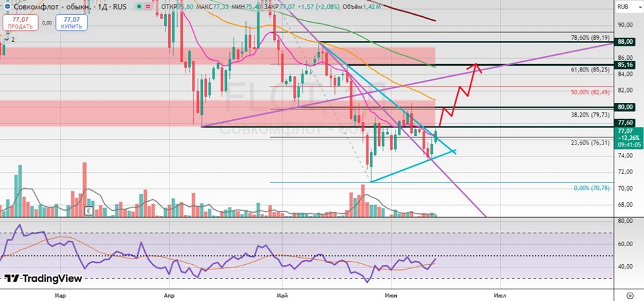Click the Июл date on time axis
The width and height of the screenshot is (644, 301).
point(500,296)
